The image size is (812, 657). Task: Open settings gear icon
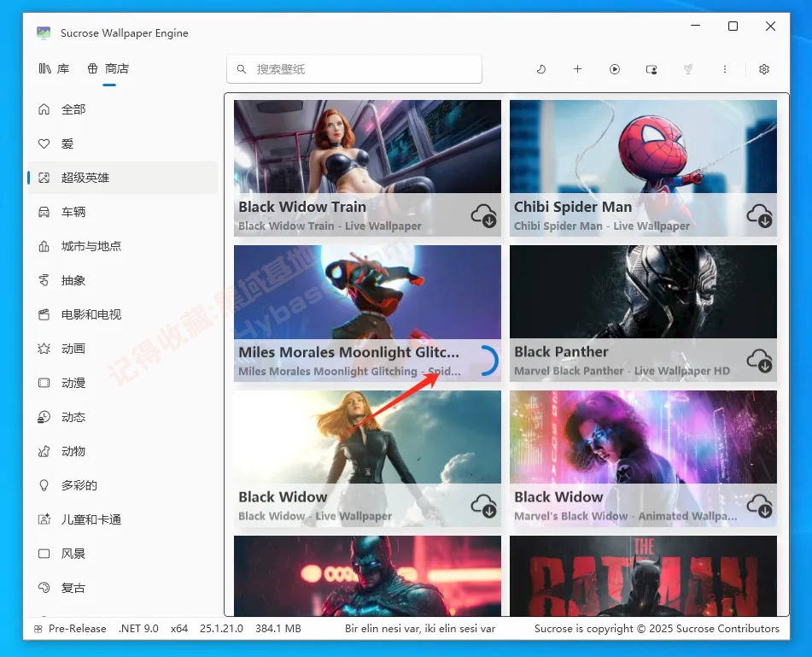point(764,69)
